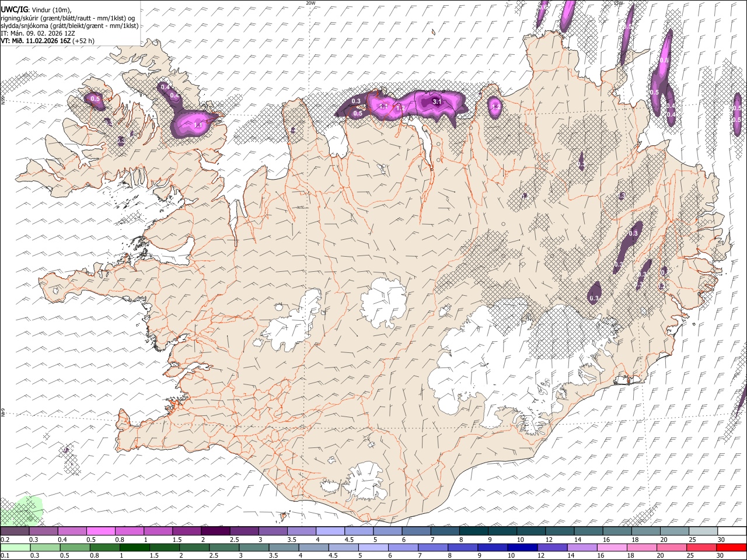The height and width of the screenshot is (560, 747).
Task: Click the 3.1 snowfall value on the map
Action: [x=437, y=101]
